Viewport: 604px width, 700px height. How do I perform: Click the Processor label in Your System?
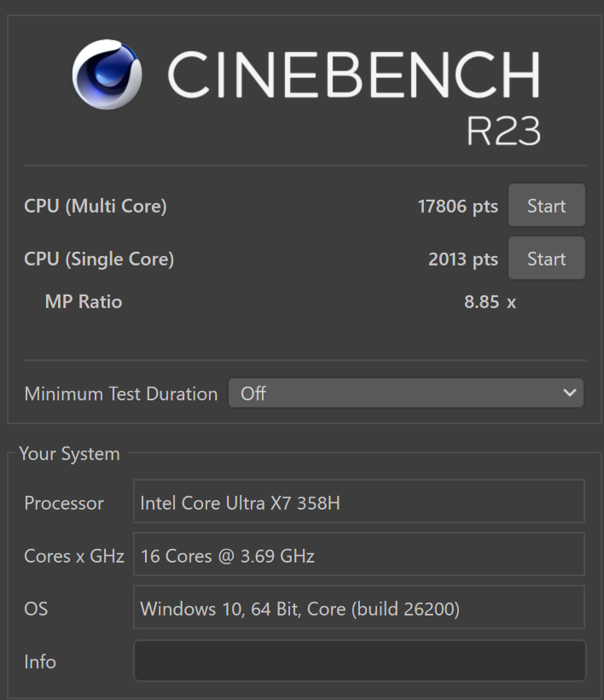pyautogui.click(x=64, y=503)
